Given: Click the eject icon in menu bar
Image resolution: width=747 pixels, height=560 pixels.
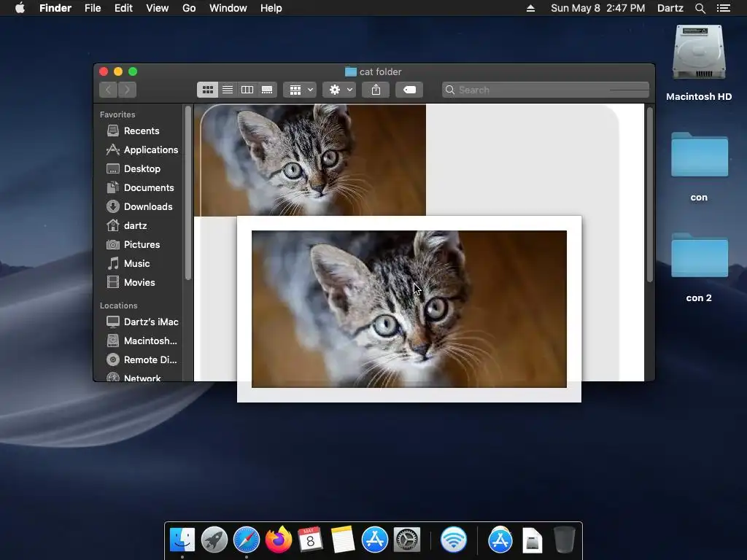Looking at the screenshot, I should pos(531,8).
